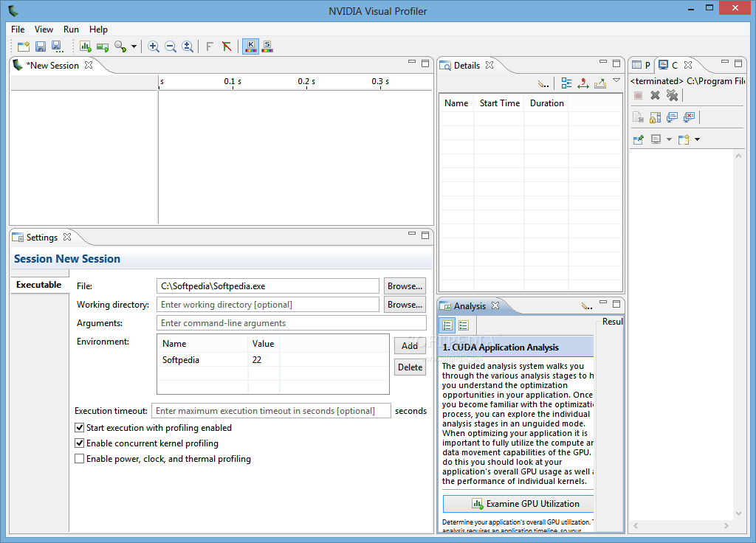This screenshot has width=756, height=543.
Task: Open the Display Selected Console dropdown arrow
Action: (669, 139)
